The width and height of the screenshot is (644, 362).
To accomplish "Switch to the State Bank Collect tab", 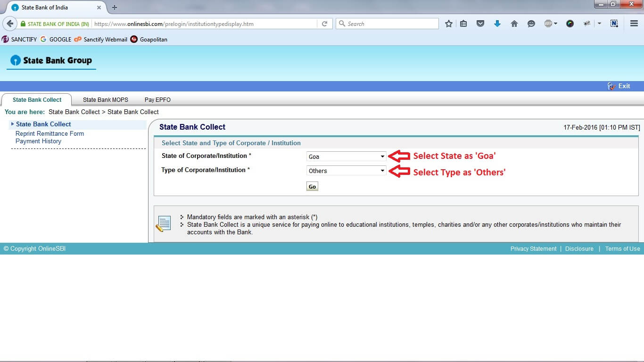I will coord(37,99).
